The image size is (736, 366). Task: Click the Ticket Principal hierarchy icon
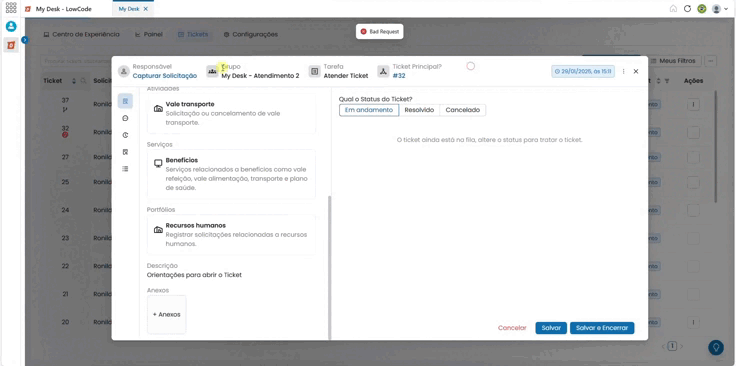click(383, 71)
